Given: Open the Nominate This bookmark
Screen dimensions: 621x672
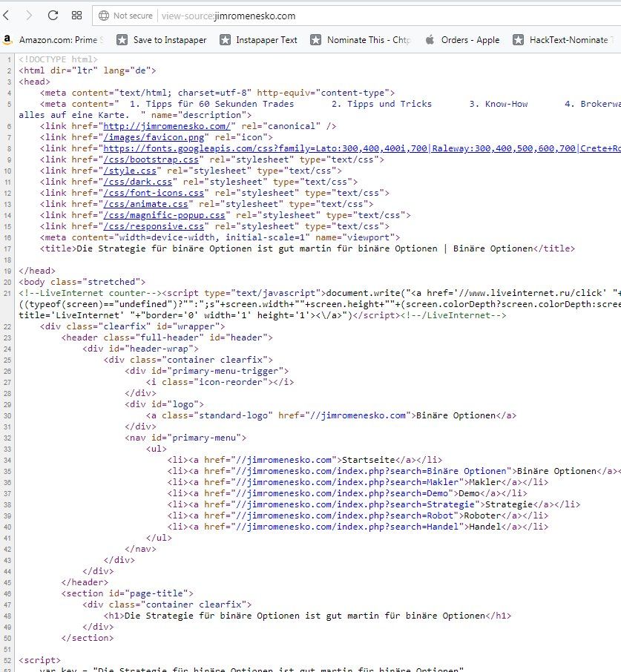Looking at the screenshot, I should [x=361, y=40].
